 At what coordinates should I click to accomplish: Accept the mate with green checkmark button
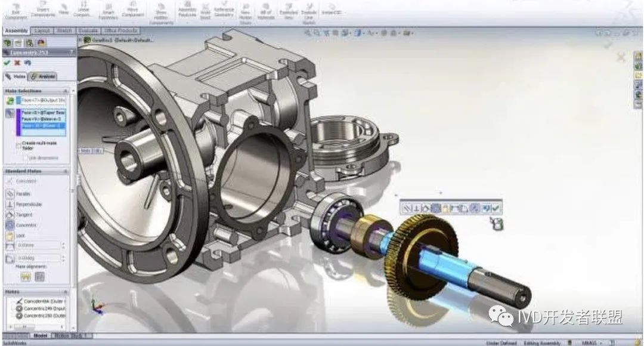click(x=7, y=63)
